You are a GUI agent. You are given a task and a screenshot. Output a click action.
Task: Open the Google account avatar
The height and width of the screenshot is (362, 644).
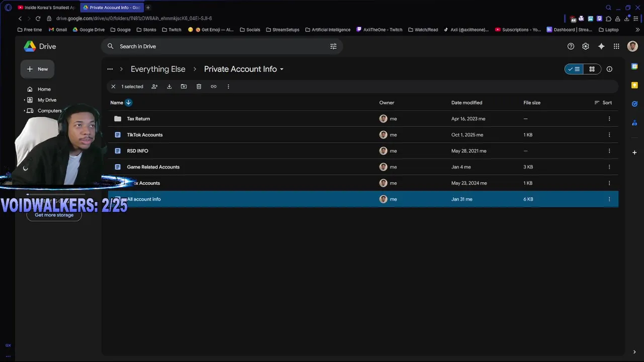632,46
